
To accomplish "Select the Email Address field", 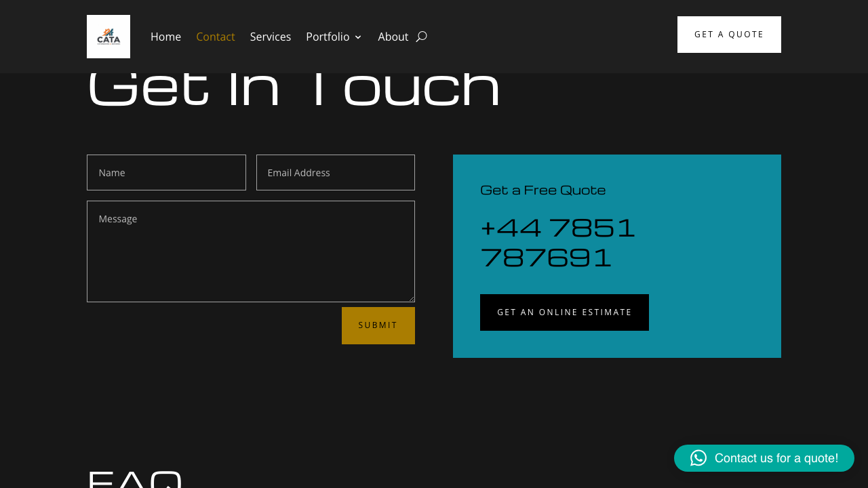I will [x=335, y=172].
